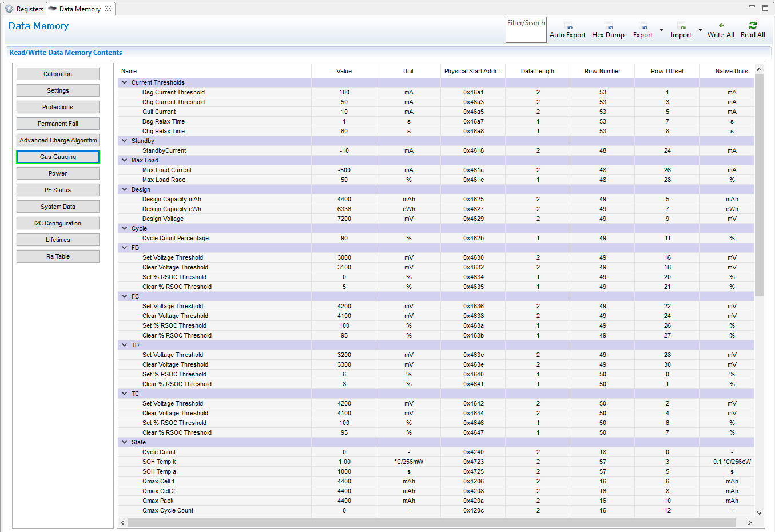Open the Import dropdown arrow
This screenshot has width=775, height=532.
pos(700,30)
